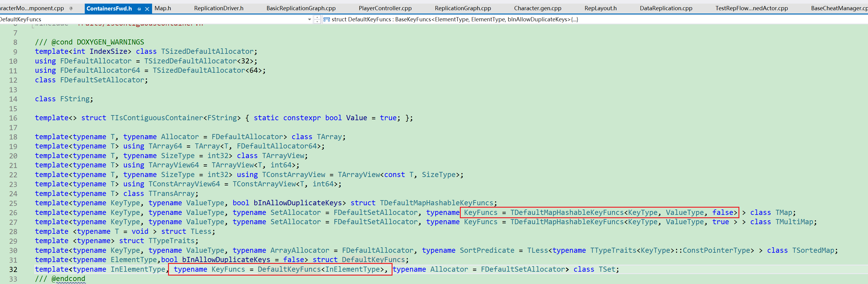This screenshot has height=284, width=868.
Task: Switch to the PlayerController.cpp tab
Action: [385, 8]
